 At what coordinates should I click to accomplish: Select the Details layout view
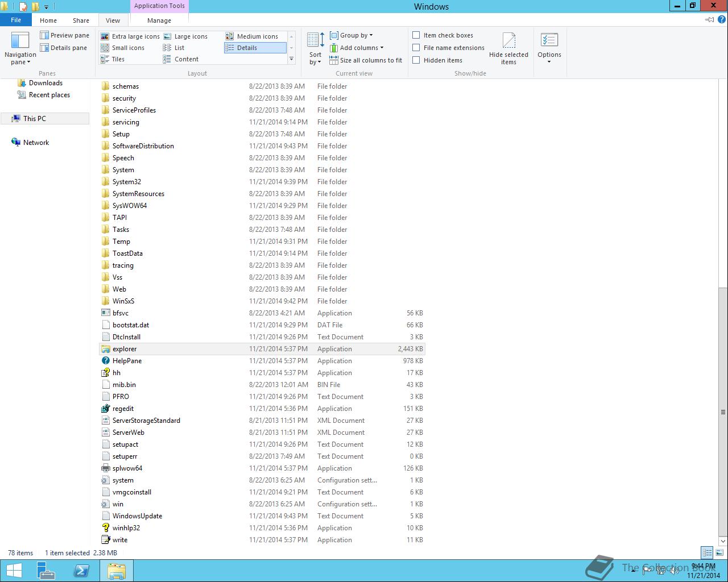255,48
